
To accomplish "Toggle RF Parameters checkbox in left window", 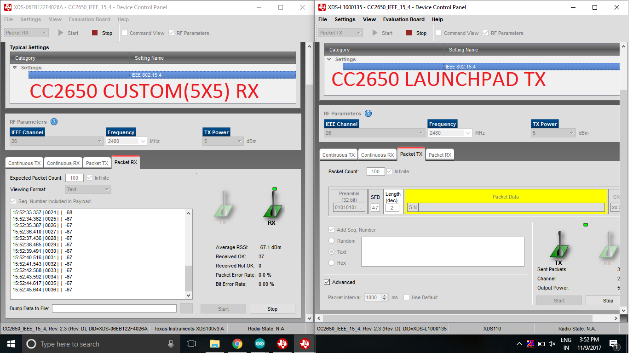I will click(x=172, y=33).
